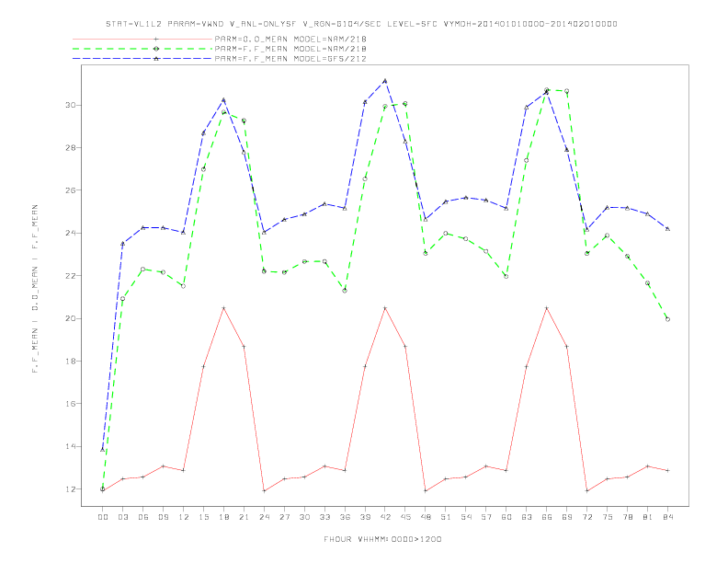This screenshot has width=728, height=563.
Task: Click y-axis tick value 30
Action: point(70,105)
